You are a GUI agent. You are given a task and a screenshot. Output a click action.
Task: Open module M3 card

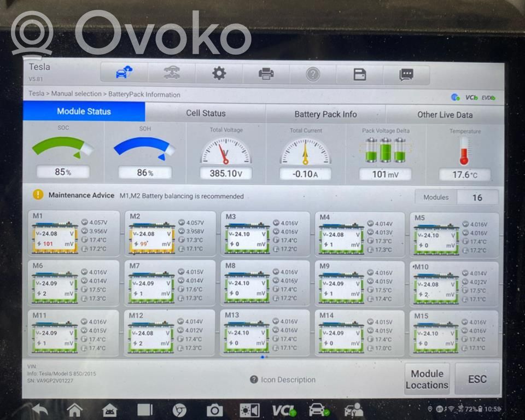point(265,234)
